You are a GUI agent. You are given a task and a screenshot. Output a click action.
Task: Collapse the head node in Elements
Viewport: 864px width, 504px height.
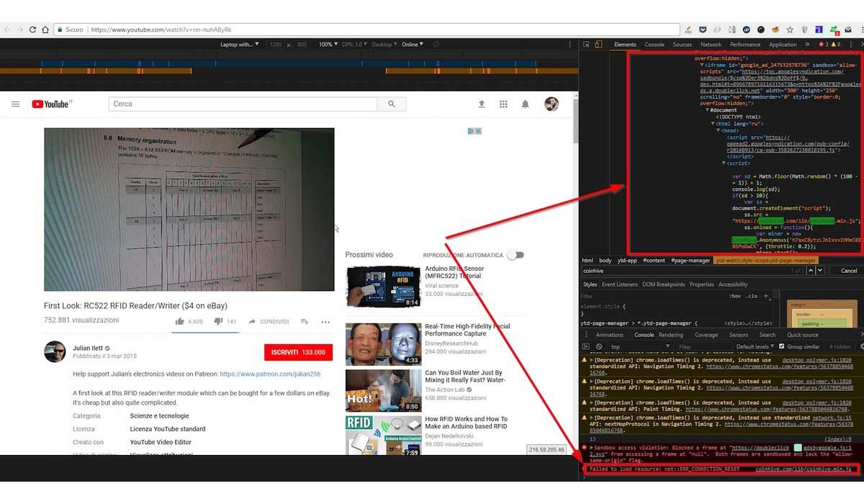718,130
